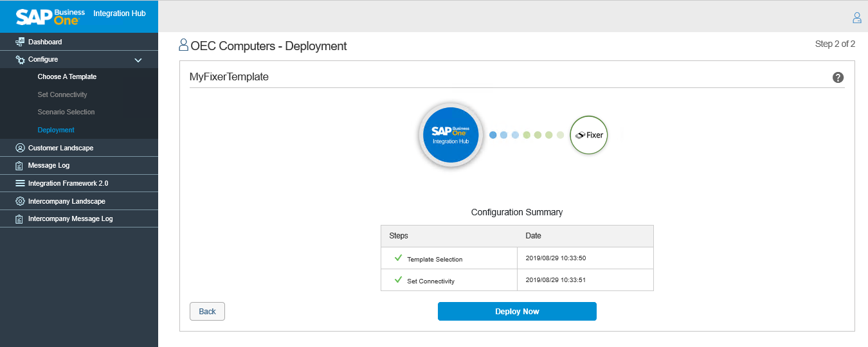The width and height of the screenshot is (868, 347).
Task: Click the Integration Framework 2.0 icon
Action: pos(20,184)
